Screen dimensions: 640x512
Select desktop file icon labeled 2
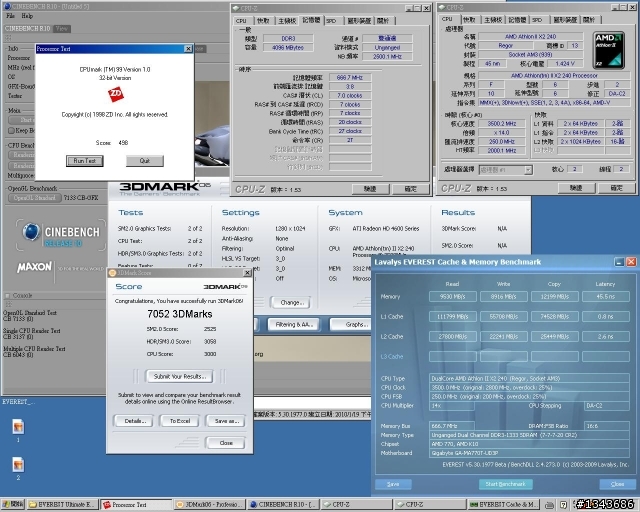click(18, 465)
